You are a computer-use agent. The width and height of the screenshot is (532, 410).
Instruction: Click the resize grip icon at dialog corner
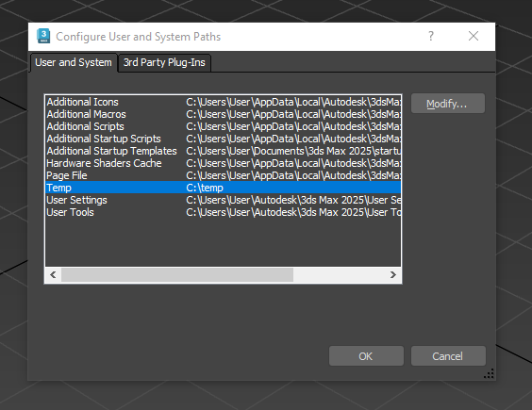pyautogui.click(x=489, y=373)
